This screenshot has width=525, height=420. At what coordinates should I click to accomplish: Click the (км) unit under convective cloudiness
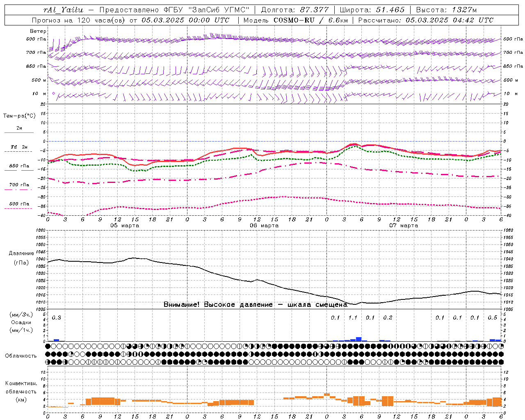pyautogui.click(x=21, y=399)
